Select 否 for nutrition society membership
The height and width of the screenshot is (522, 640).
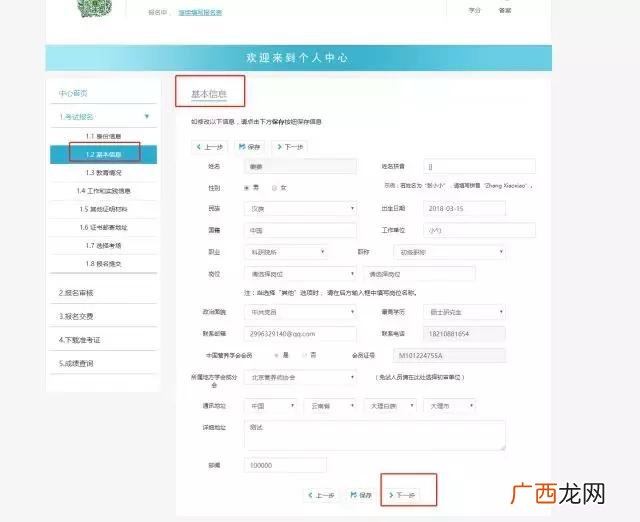(304, 355)
